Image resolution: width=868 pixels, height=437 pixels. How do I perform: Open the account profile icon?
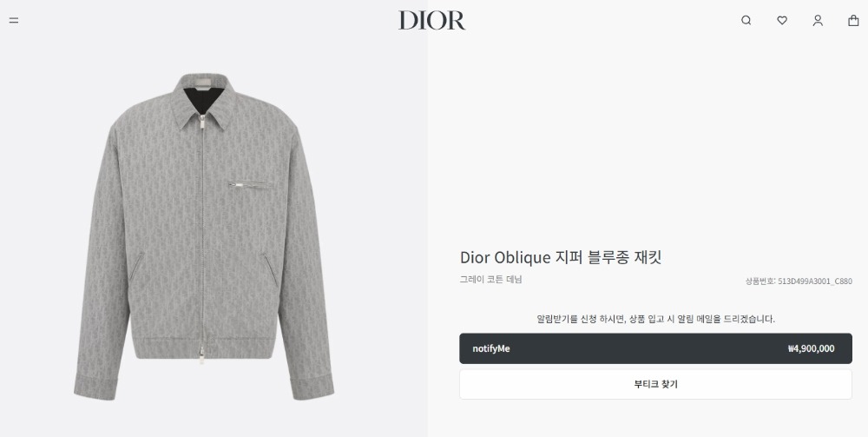(x=818, y=21)
